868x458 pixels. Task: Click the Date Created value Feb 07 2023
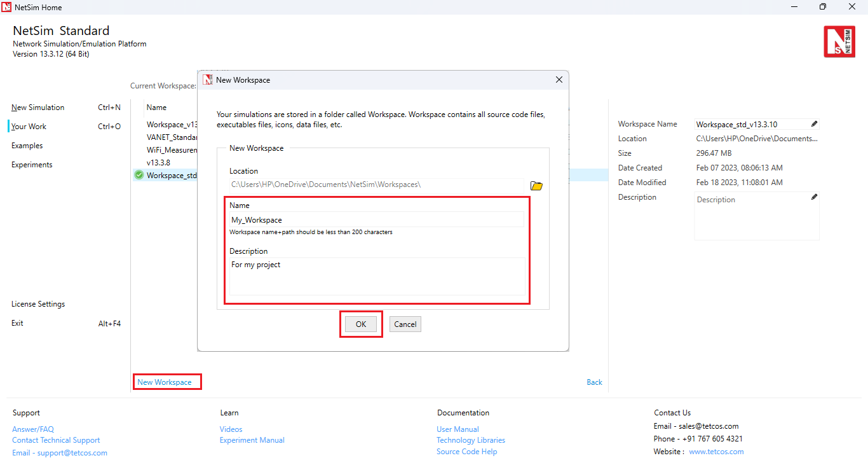740,168
